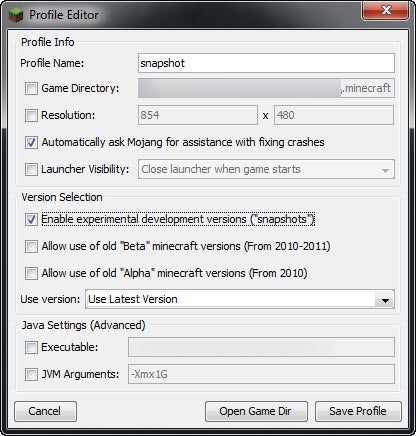This screenshot has width=416, height=436.
Task: Enable the Game Directory checkbox
Action: pos(31,89)
